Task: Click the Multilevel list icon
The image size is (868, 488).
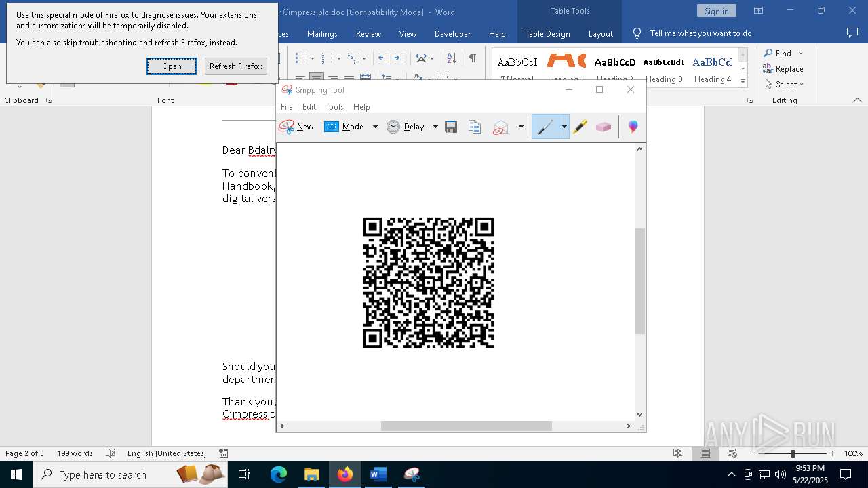Action: [x=353, y=58]
